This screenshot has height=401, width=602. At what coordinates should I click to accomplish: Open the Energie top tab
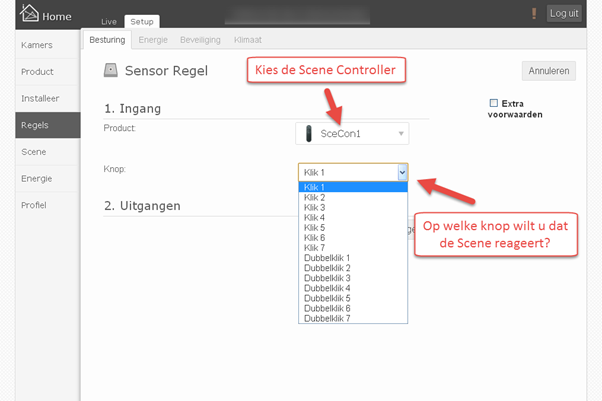click(x=153, y=40)
